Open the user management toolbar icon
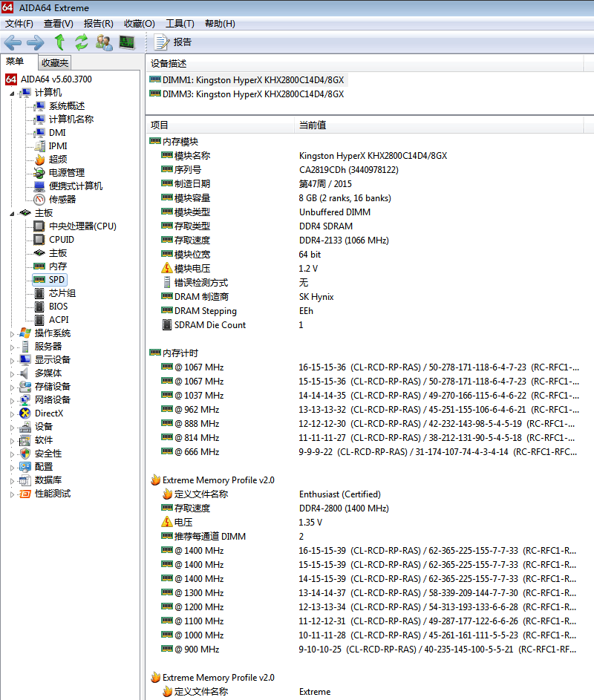Viewport: 594px width, 700px height. 104,42
